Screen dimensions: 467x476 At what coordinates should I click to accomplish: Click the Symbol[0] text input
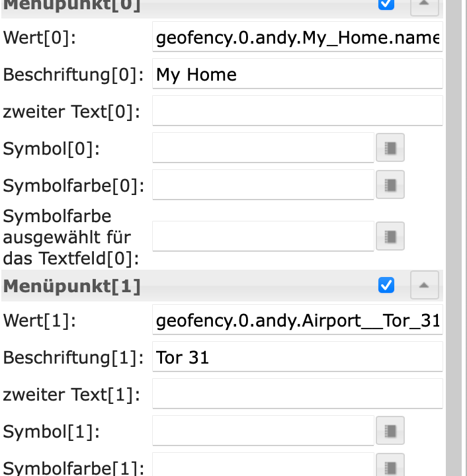(x=263, y=148)
